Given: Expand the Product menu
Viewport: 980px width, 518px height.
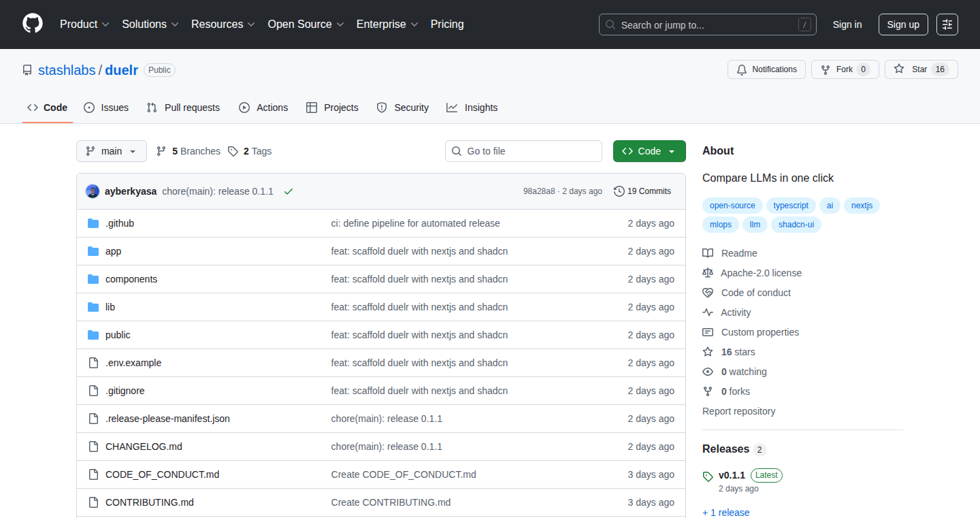Looking at the screenshot, I should pos(84,25).
